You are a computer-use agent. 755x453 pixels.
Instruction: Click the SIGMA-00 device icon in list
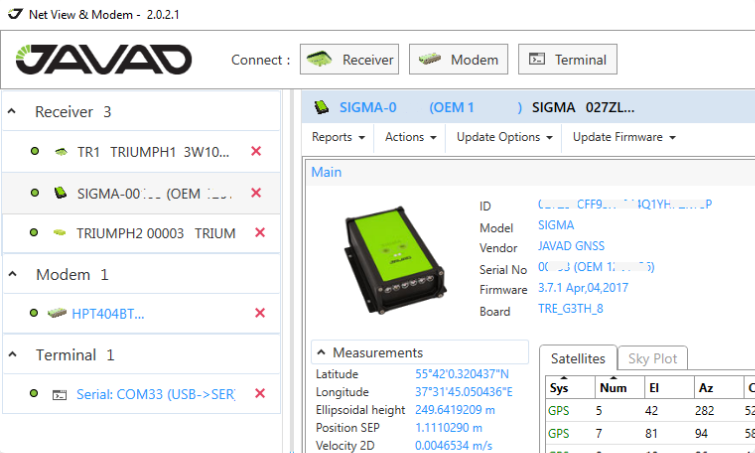(x=60, y=193)
